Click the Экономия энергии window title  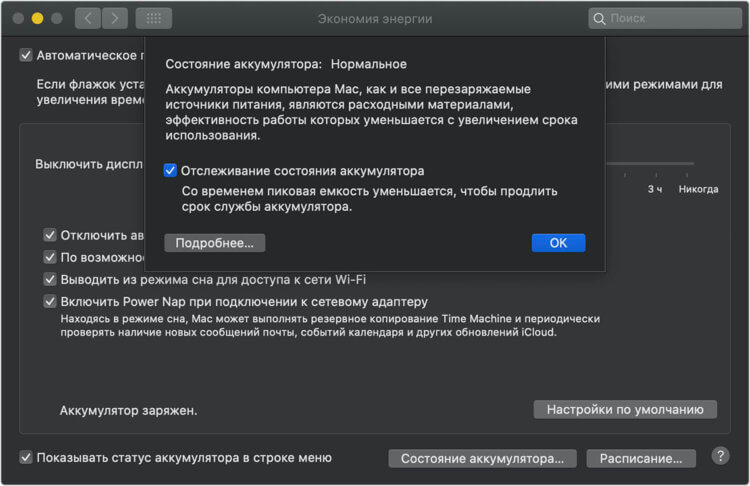click(x=375, y=19)
